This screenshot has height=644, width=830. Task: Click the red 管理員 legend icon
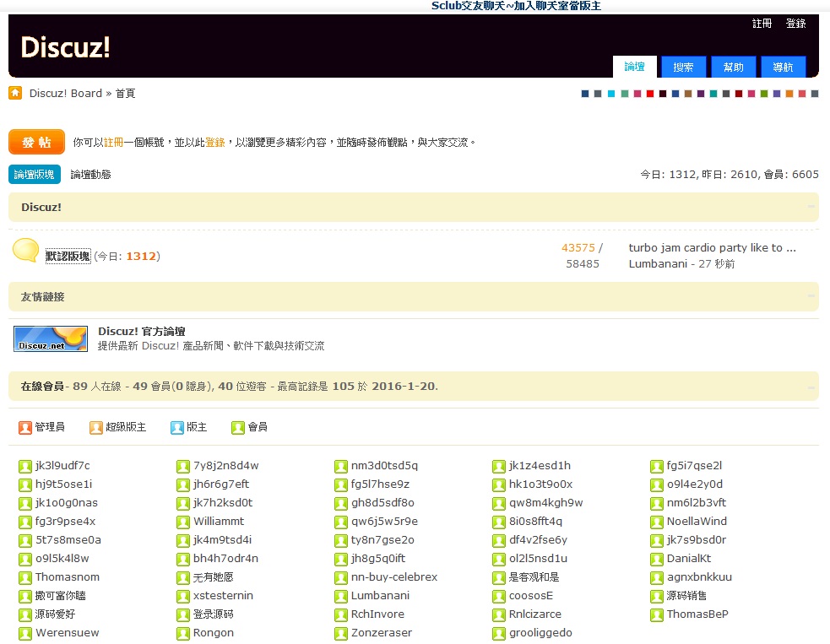click(24, 428)
